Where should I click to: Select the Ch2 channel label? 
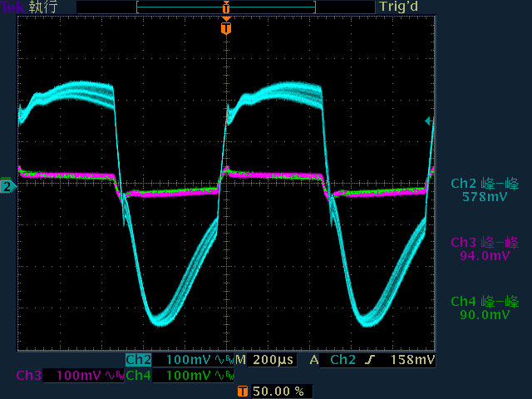pos(139,360)
